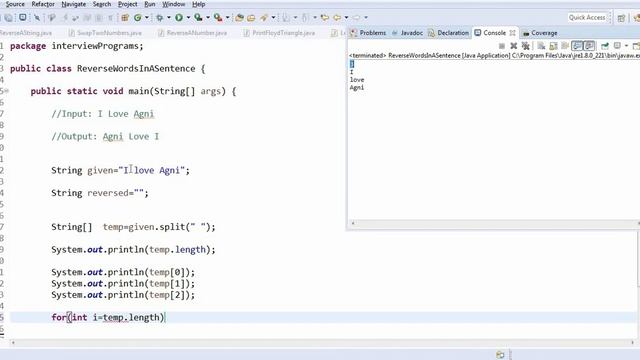Image resolution: width=640 pixels, height=360 pixels.
Task: Click the Display Selected Console icon
Action: [618, 46]
